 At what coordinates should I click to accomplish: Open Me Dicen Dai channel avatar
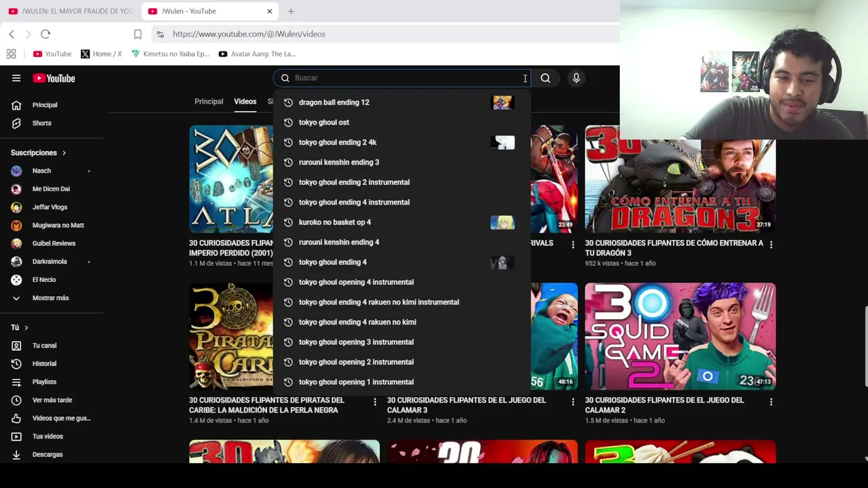pos(16,189)
